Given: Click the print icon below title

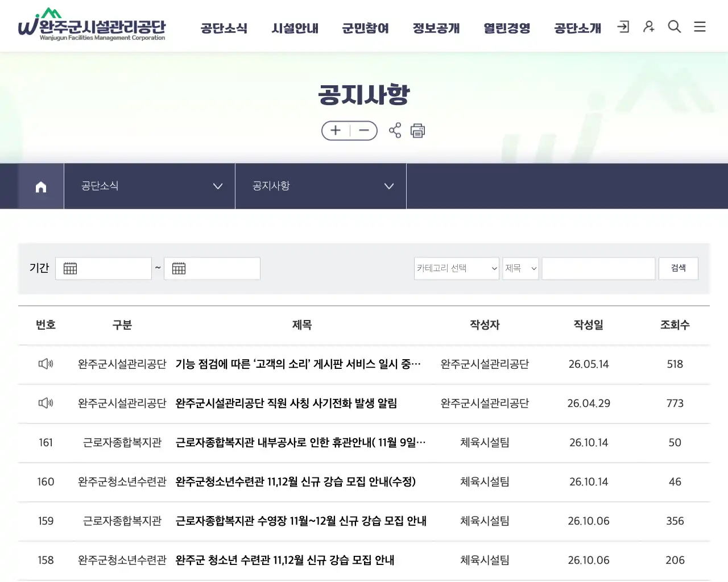Looking at the screenshot, I should point(418,131).
